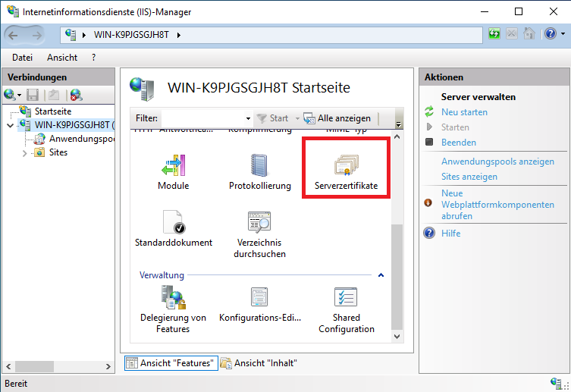Open the Module feature icon
571x392 pixels.
[x=173, y=167]
